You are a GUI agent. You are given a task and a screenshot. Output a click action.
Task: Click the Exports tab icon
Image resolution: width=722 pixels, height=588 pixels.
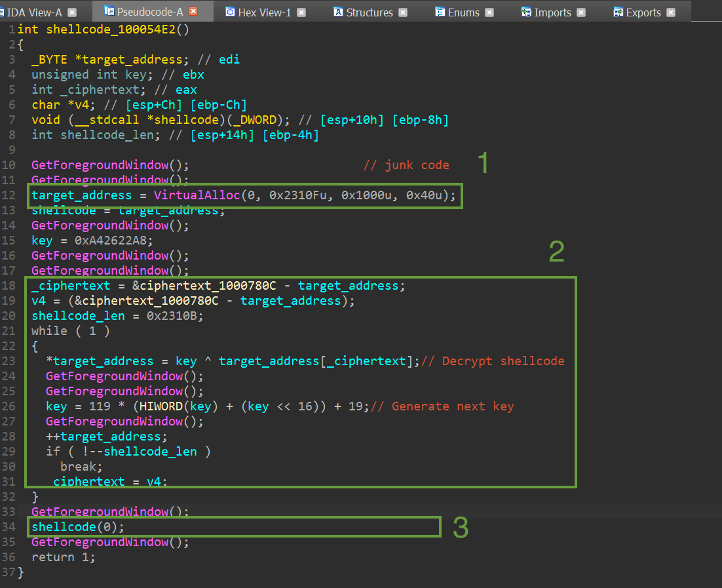[x=618, y=12]
